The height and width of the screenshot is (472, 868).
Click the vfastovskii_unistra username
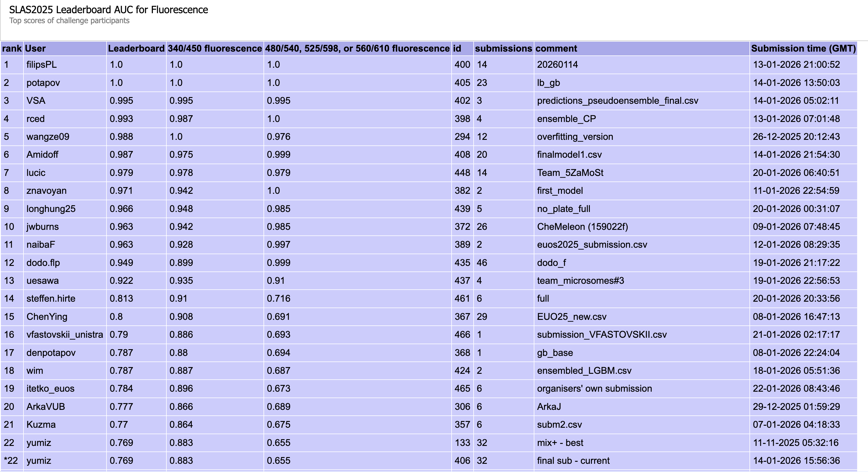click(65, 335)
